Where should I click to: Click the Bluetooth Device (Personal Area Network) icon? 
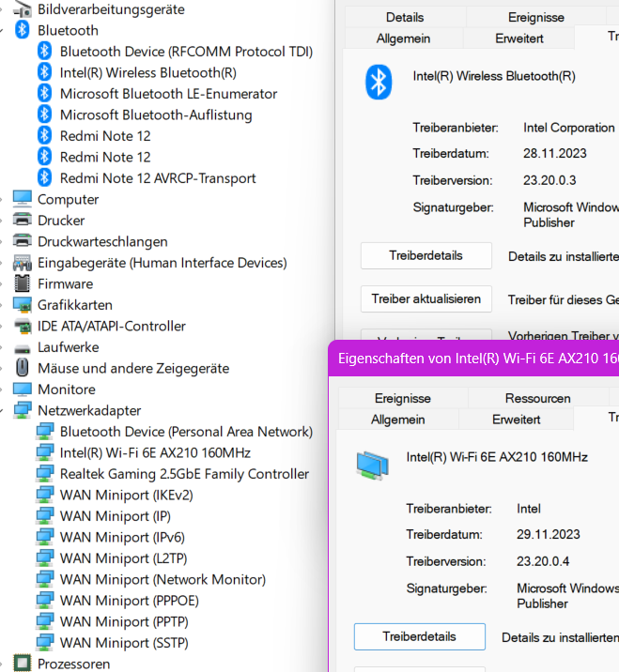44,431
